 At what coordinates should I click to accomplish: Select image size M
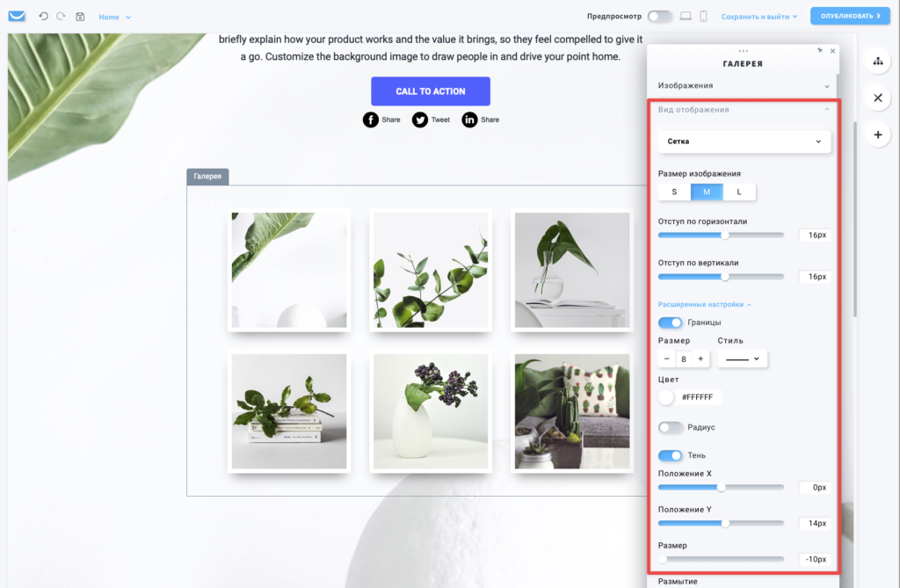pos(707,192)
